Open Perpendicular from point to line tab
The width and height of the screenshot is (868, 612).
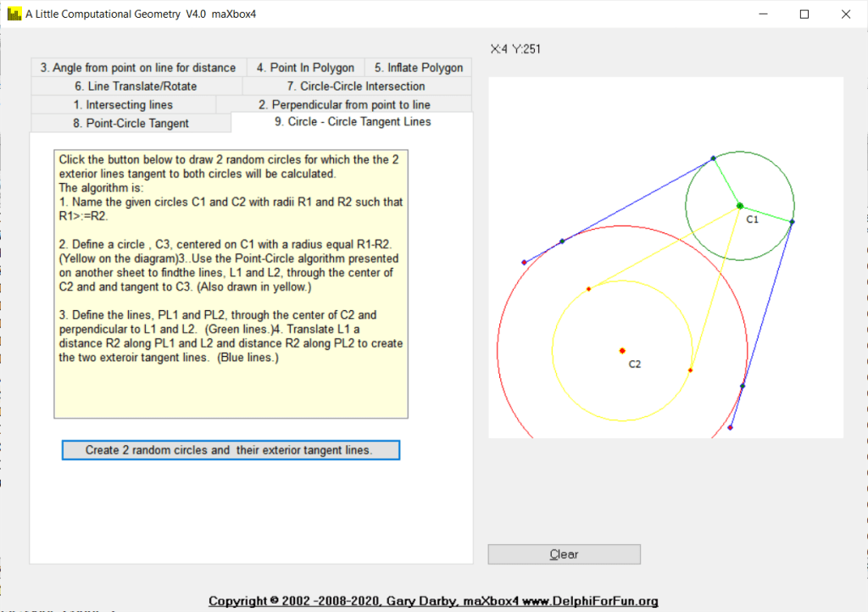344,105
